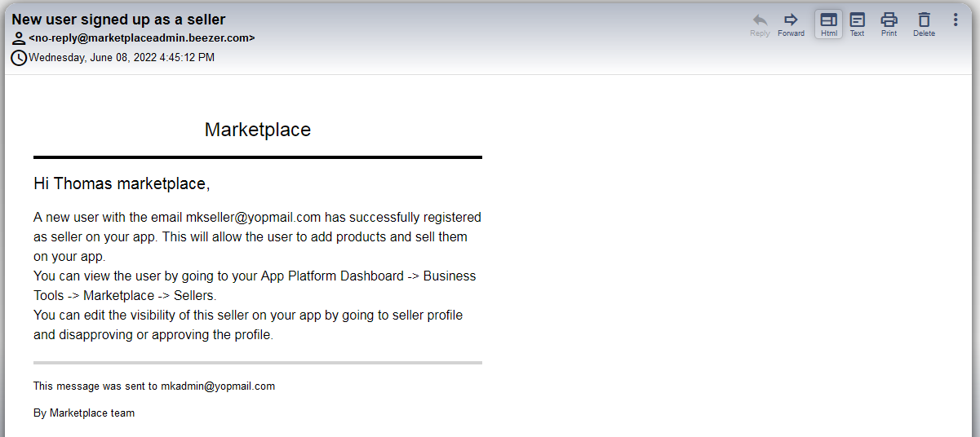Viewport: 980px width, 437px height.
Task: Click the mkadmin@yopmail.com recipient address
Action: [x=218, y=386]
